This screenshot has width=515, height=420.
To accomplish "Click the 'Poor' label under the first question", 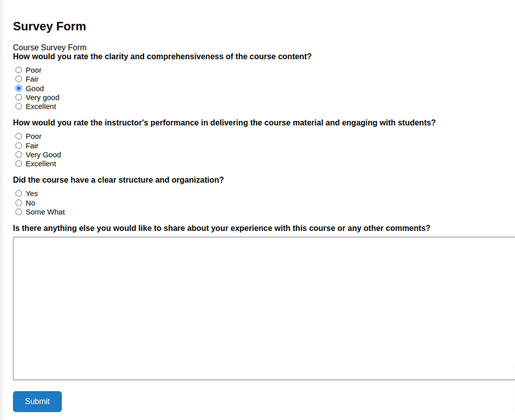I will pyautogui.click(x=33, y=70).
